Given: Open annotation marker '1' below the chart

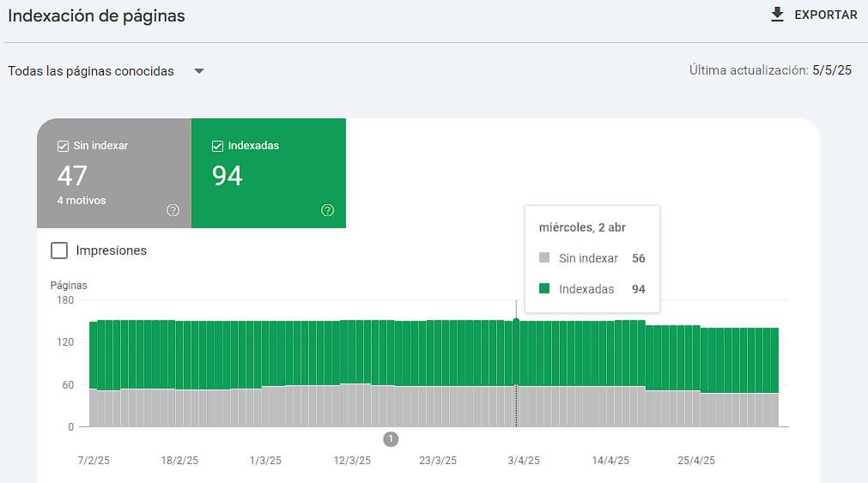Looking at the screenshot, I should point(391,439).
